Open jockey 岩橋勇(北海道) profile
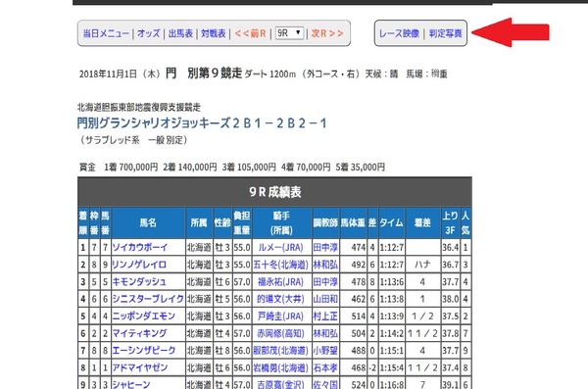This screenshot has width=588, height=389. pyautogui.click(x=281, y=367)
